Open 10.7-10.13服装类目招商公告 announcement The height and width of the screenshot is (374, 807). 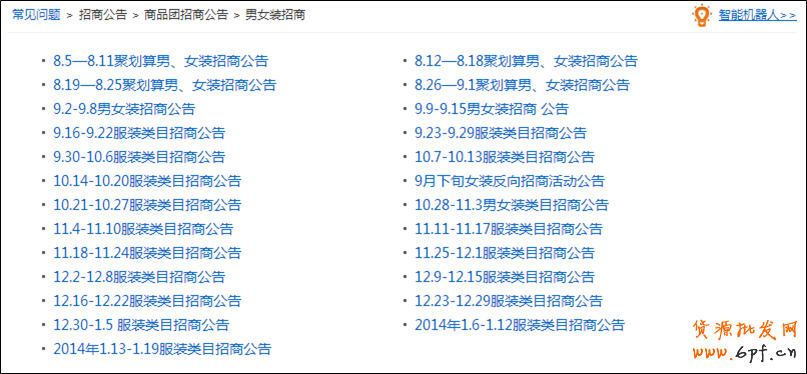tap(504, 156)
